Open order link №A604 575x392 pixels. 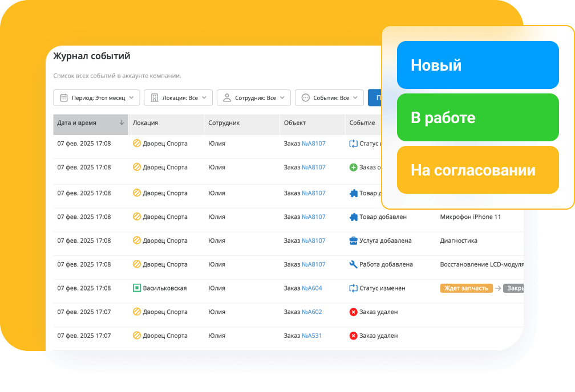pos(311,288)
